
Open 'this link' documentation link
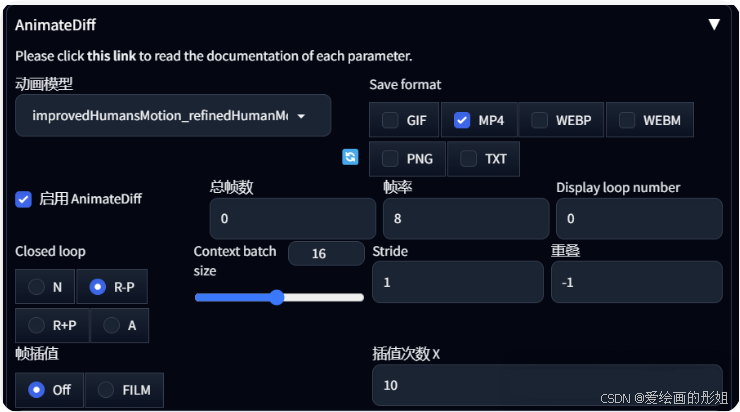point(111,56)
